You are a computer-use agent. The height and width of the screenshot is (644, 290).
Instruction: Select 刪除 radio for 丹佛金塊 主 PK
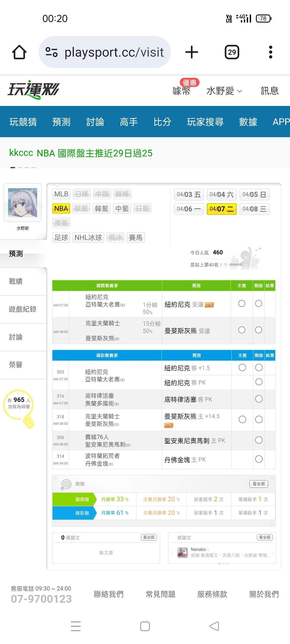pos(259,459)
